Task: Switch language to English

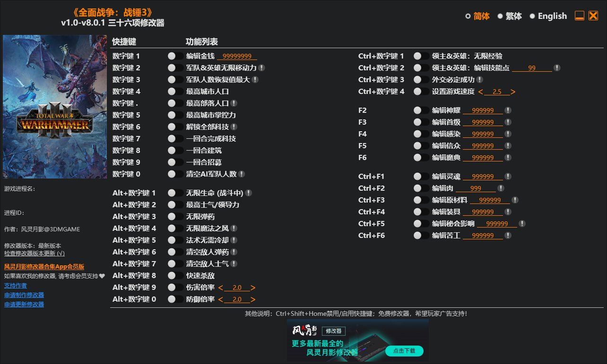Action: tap(548, 16)
